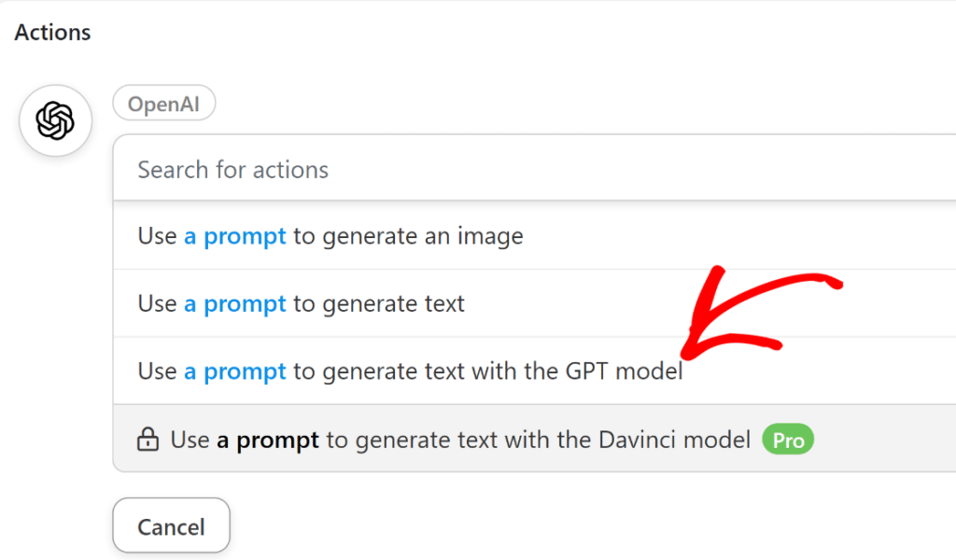Open the 'a prompt' link in the image action
The width and height of the screenshot is (956, 560).
point(234,236)
